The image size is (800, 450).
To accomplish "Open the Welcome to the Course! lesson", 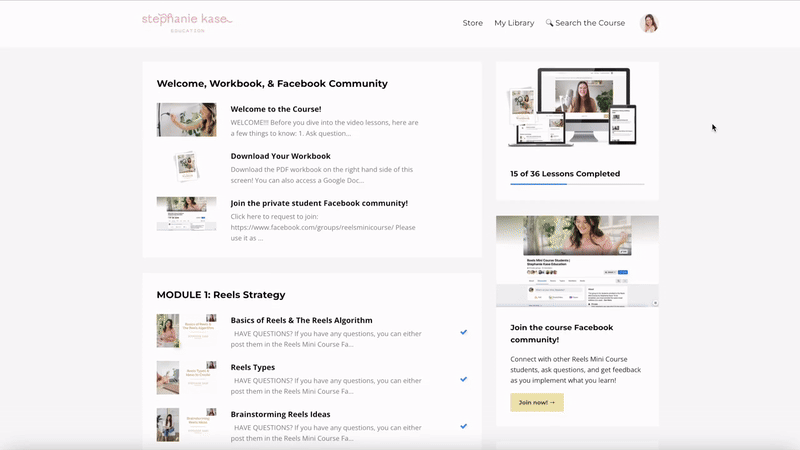I will [276, 109].
